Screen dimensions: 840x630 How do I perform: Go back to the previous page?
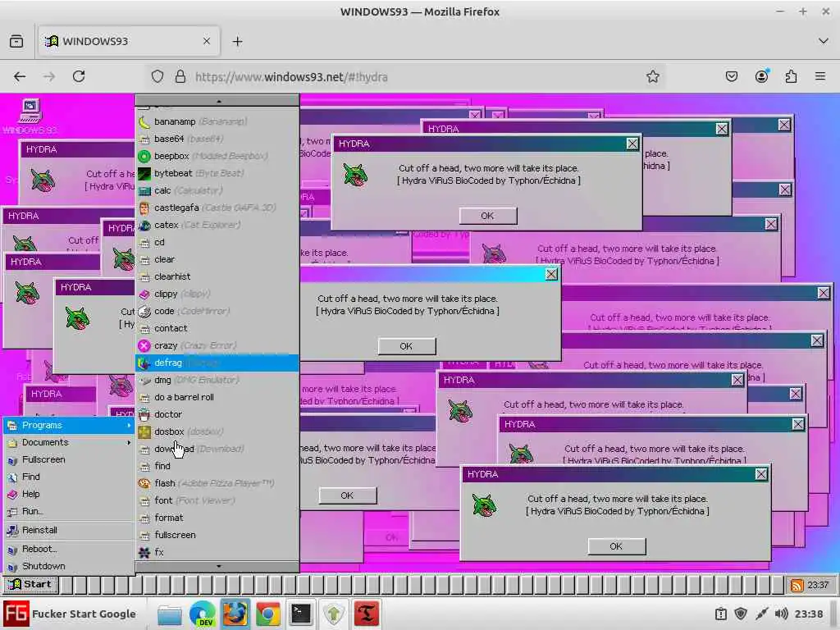(20, 76)
